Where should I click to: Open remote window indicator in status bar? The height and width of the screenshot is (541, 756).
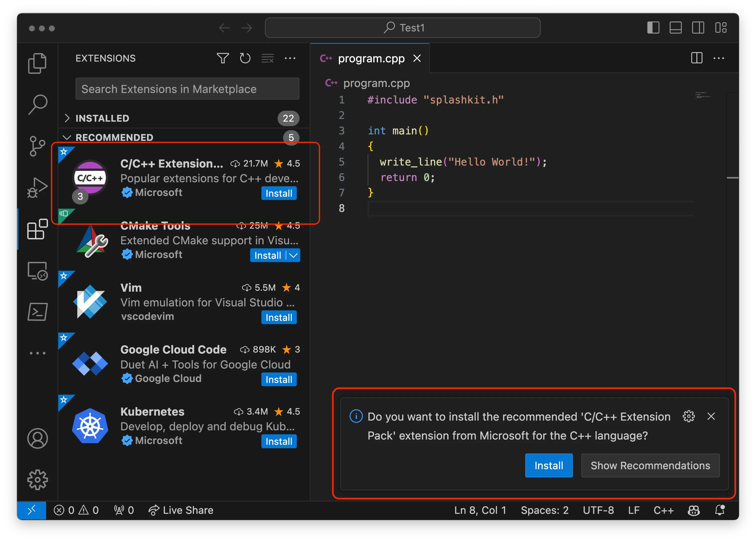click(32, 510)
